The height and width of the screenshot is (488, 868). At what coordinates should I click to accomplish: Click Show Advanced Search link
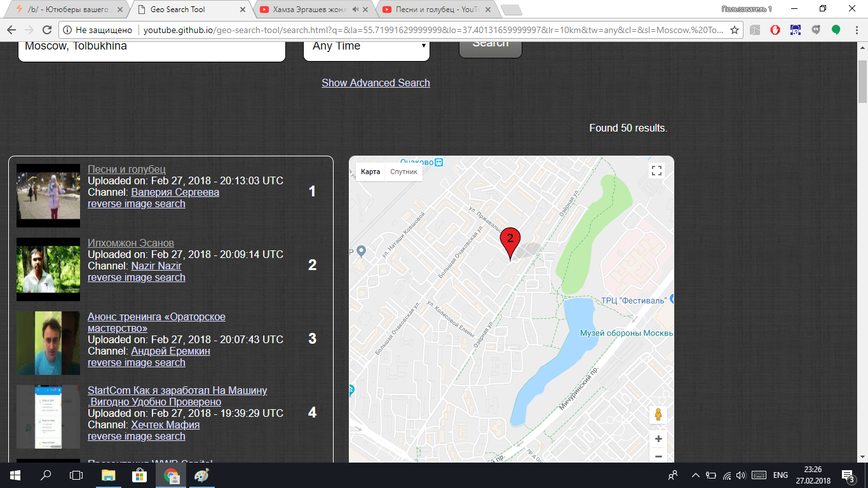376,83
